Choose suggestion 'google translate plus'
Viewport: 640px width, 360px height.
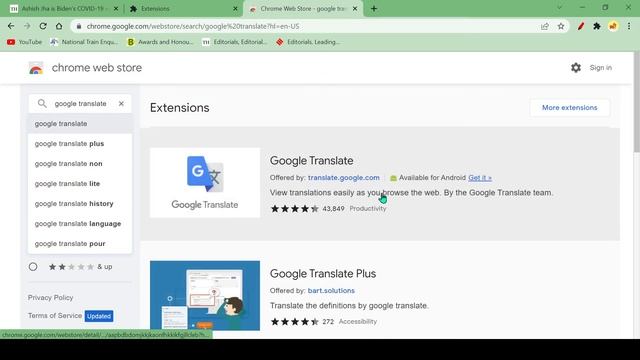point(80,144)
